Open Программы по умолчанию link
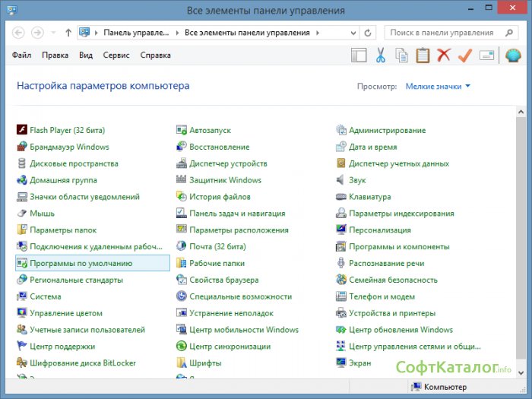The width and height of the screenshot is (532, 399). 81,264
